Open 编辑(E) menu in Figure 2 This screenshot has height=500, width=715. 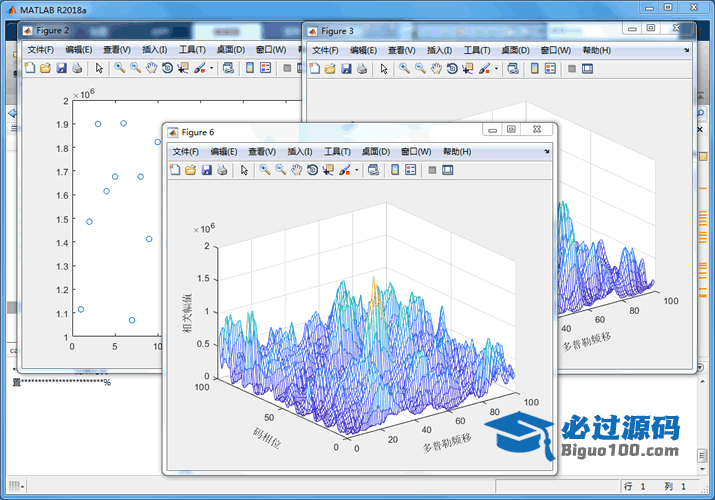point(78,50)
